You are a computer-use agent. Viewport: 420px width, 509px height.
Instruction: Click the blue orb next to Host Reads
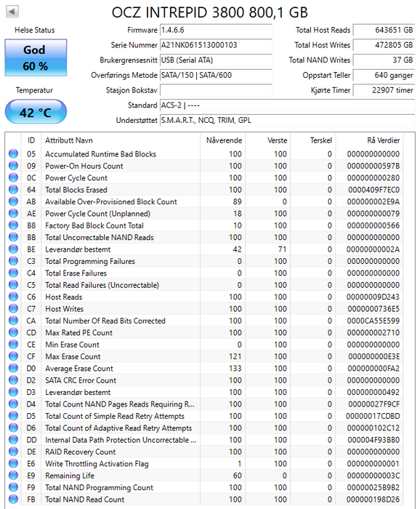pos(13,297)
